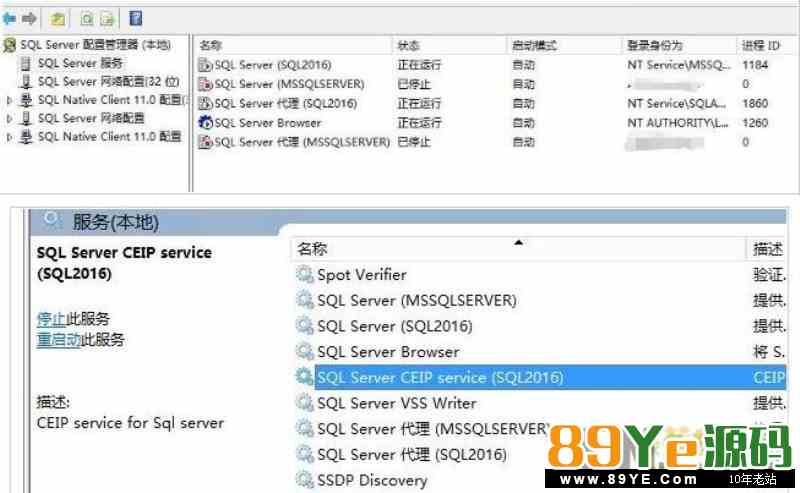This screenshot has height=493, width=800.
Task: Click SQL Server 代理 (SQL2016) service icon
Action: [x=205, y=104]
